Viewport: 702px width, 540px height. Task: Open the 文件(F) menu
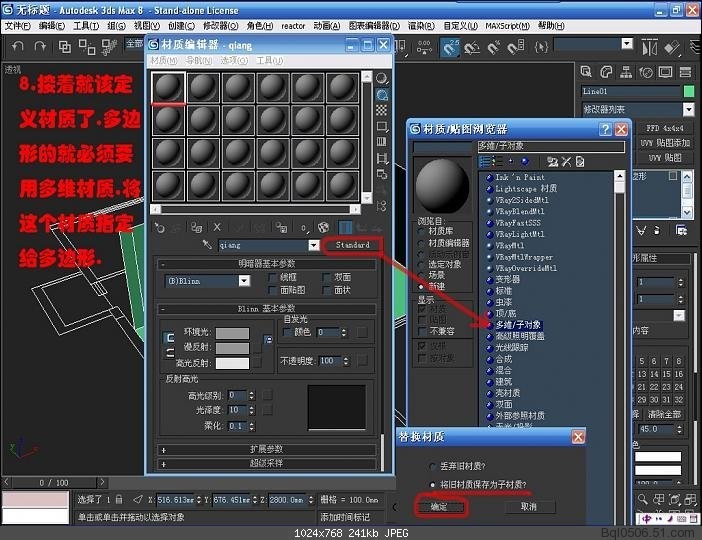pyautogui.click(x=17, y=26)
